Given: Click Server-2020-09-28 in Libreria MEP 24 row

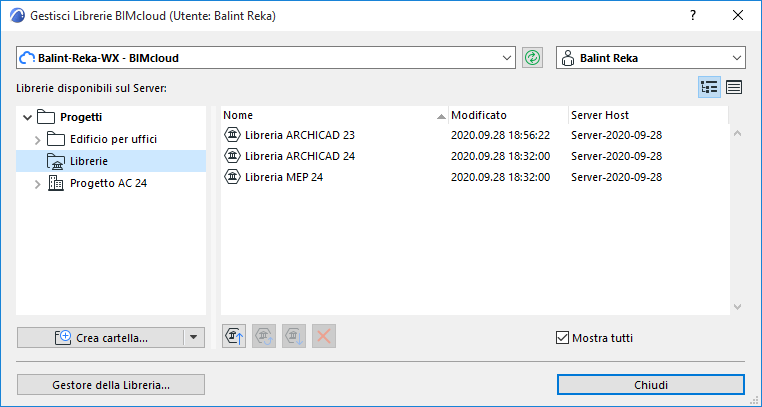Looking at the screenshot, I should (x=616, y=177).
